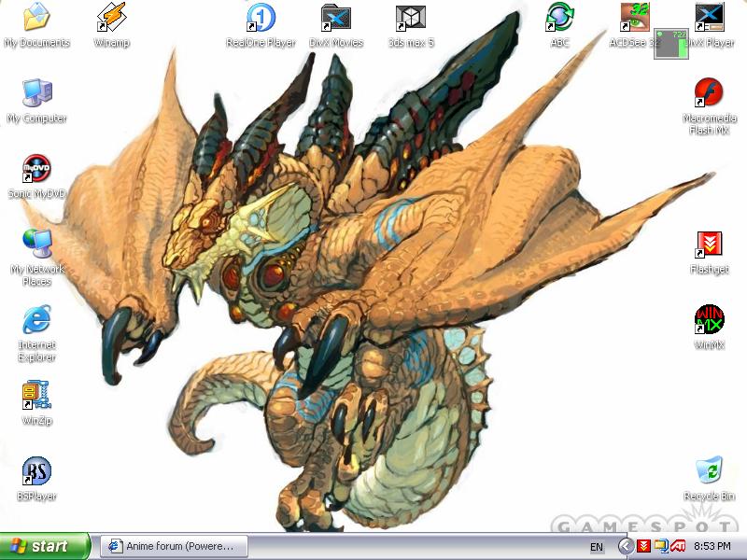
Task: Expand hidden tray icons with the arrow
Action: (626, 546)
